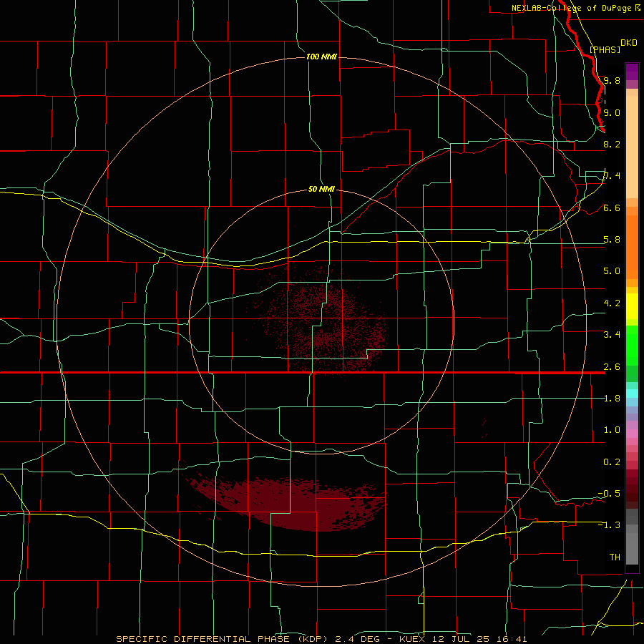This screenshot has height=644, width=644.
Task: Select the 2.6 value on the legend
Action: pyautogui.click(x=612, y=367)
